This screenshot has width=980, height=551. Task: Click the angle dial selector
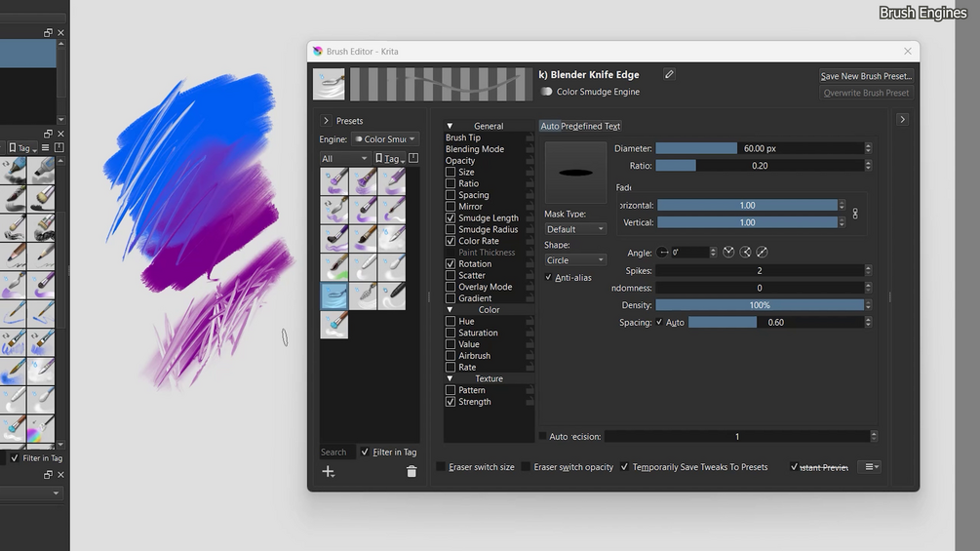click(x=662, y=253)
